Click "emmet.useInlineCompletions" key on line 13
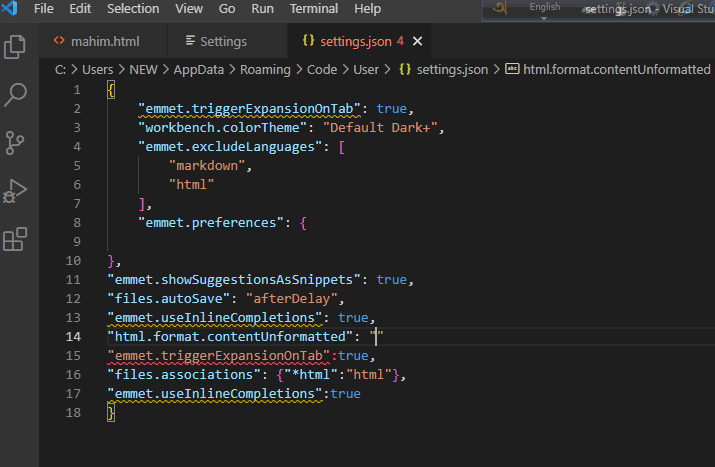The image size is (715, 467). pos(215,317)
